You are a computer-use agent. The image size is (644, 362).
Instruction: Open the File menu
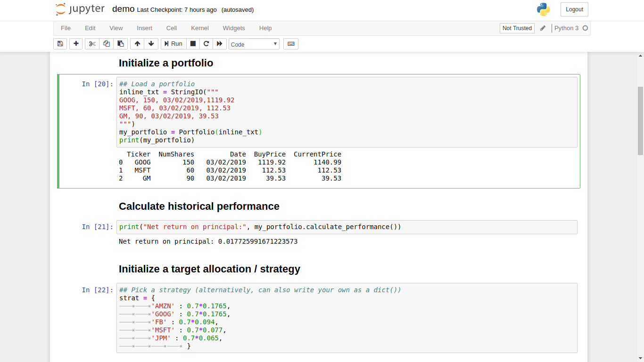pyautogui.click(x=66, y=28)
